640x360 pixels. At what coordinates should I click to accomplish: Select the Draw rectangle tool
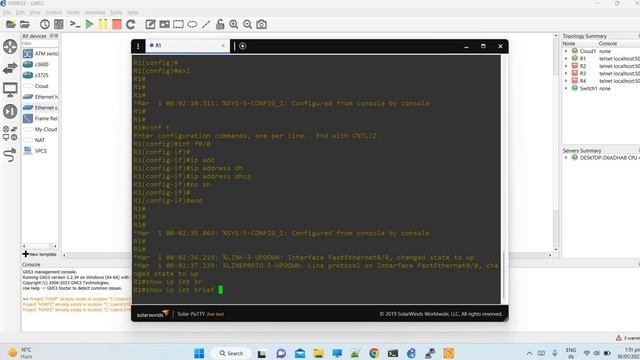click(178, 24)
